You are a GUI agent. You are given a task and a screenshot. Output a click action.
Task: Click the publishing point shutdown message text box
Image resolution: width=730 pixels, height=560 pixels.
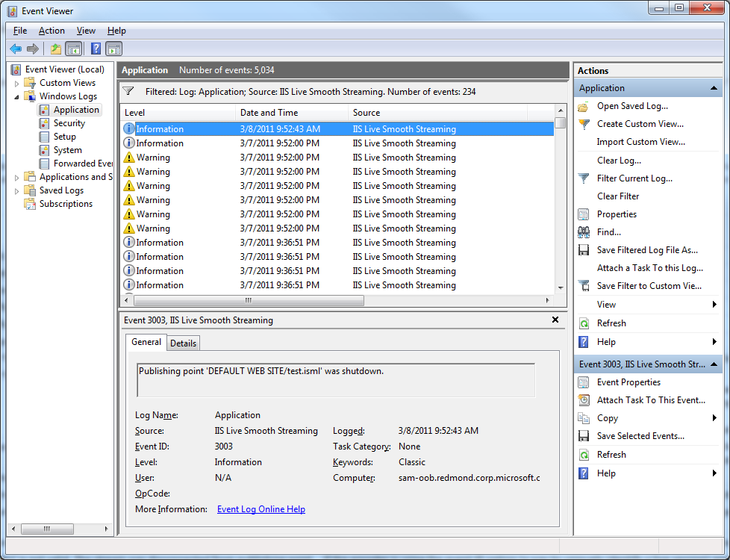[x=336, y=380]
